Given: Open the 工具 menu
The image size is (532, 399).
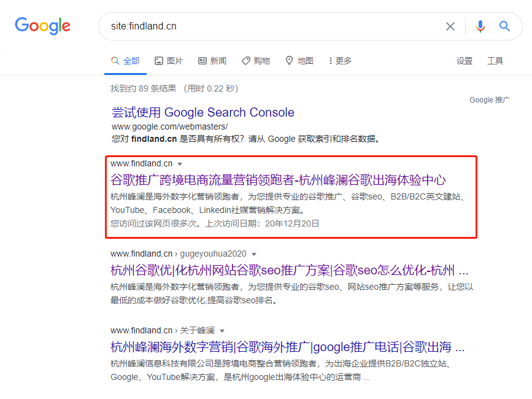Looking at the screenshot, I should 495,60.
